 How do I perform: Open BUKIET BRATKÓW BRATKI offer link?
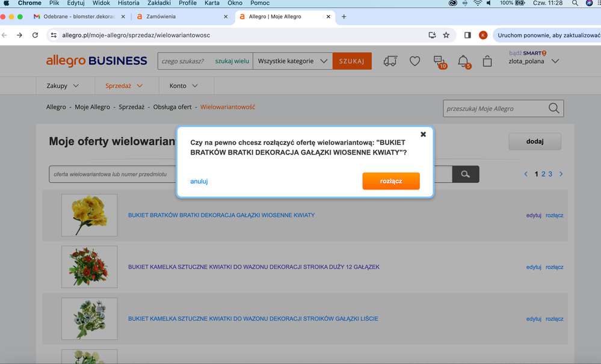pos(221,215)
